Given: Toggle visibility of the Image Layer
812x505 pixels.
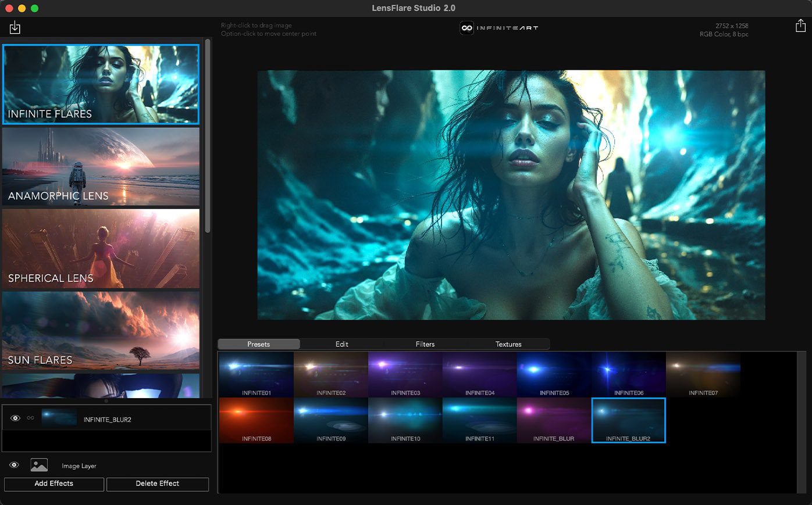Looking at the screenshot, I should (15, 465).
